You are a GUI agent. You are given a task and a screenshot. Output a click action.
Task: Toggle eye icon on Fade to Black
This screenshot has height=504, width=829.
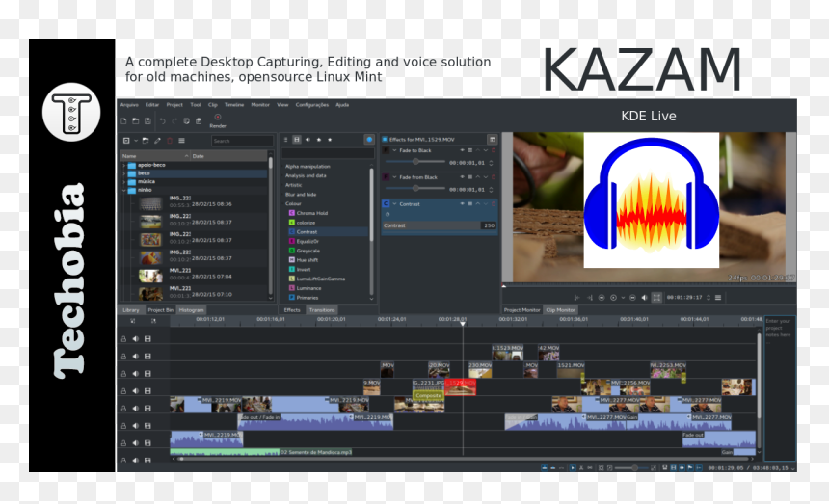click(x=462, y=150)
